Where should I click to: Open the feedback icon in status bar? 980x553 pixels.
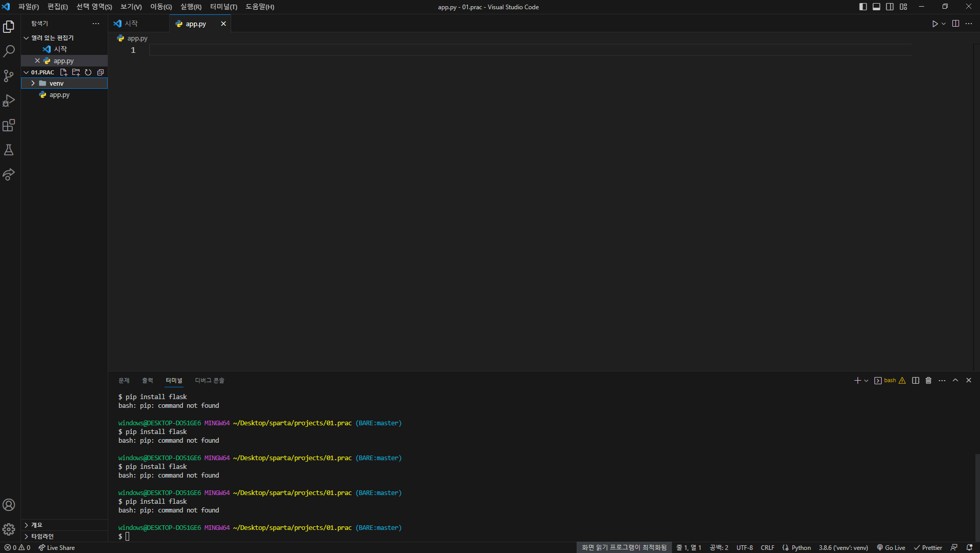pyautogui.click(x=954, y=547)
